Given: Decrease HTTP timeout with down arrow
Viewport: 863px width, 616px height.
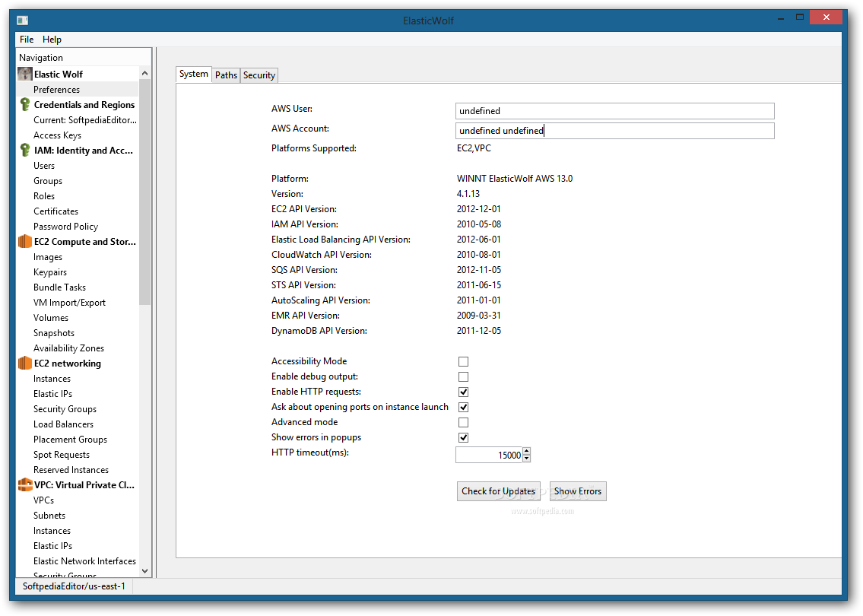Looking at the screenshot, I should click(527, 459).
